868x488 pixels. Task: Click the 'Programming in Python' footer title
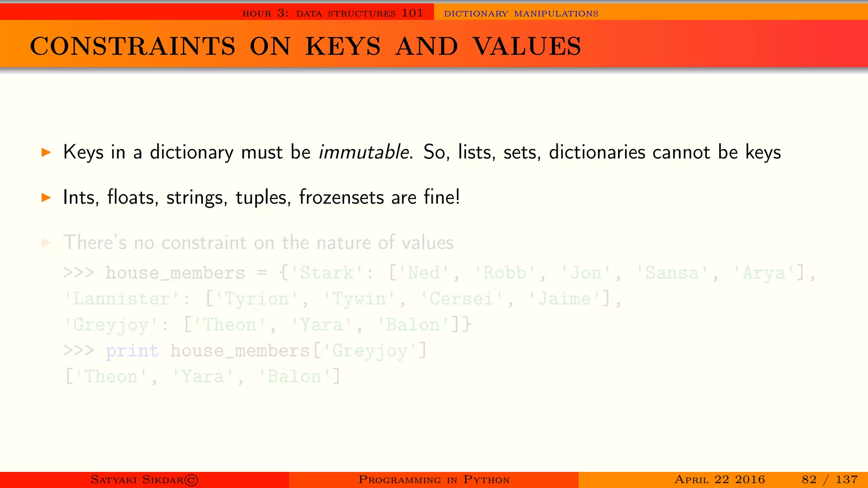(434, 480)
